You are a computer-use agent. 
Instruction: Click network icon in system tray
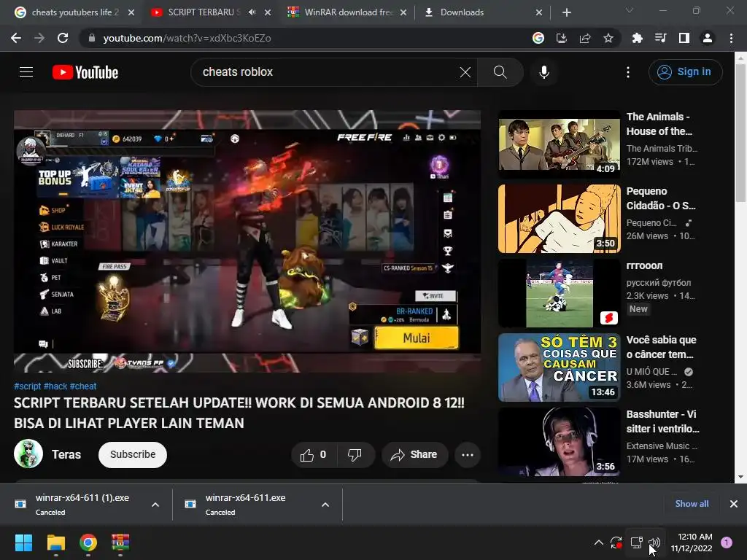click(636, 542)
